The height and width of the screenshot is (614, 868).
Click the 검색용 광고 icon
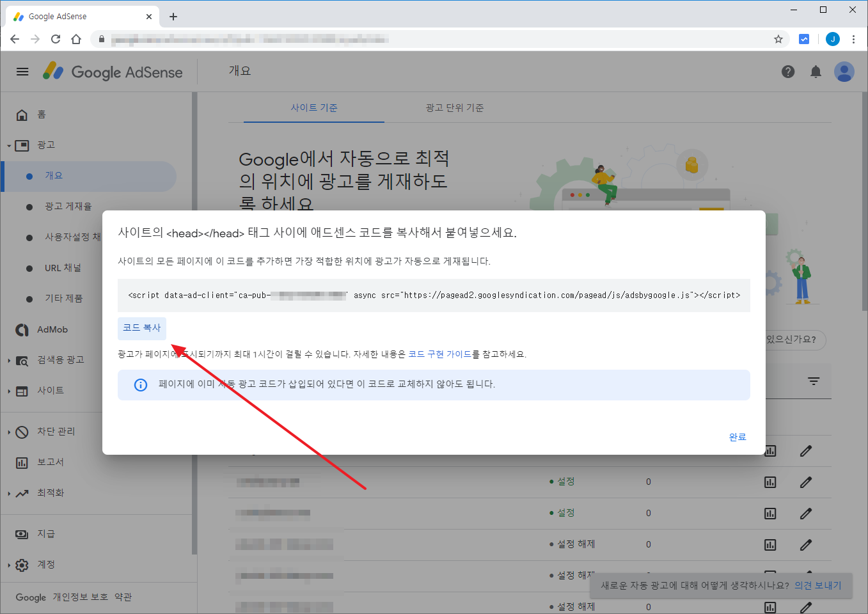22,360
